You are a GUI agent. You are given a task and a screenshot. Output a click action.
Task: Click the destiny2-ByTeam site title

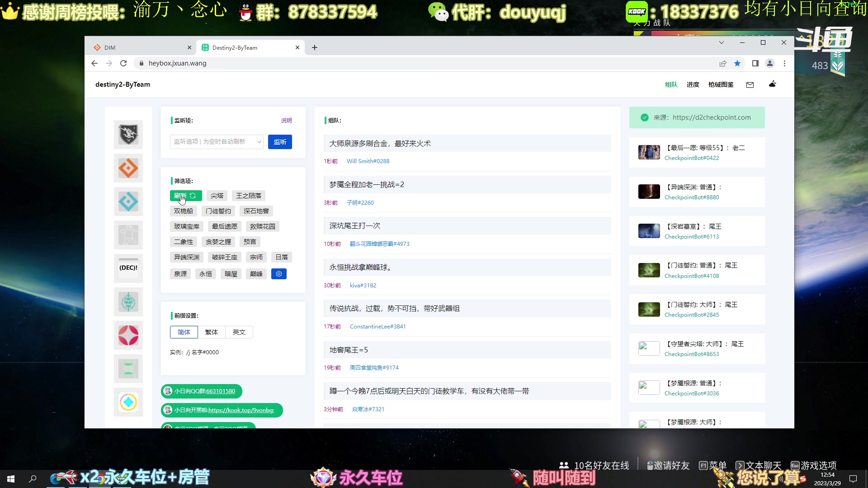pos(123,84)
